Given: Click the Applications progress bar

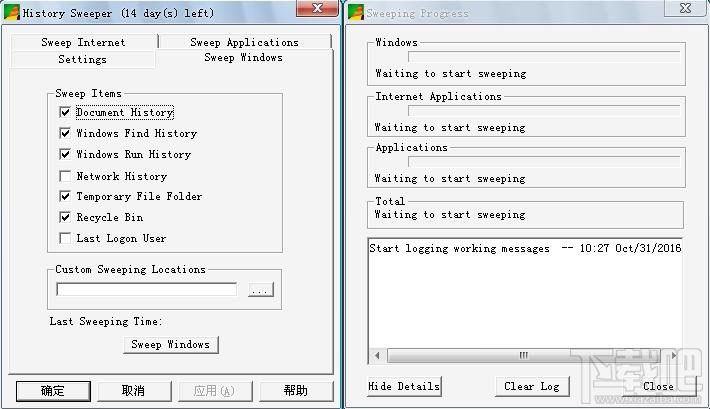Looking at the screenshot, I should [544, 161].
